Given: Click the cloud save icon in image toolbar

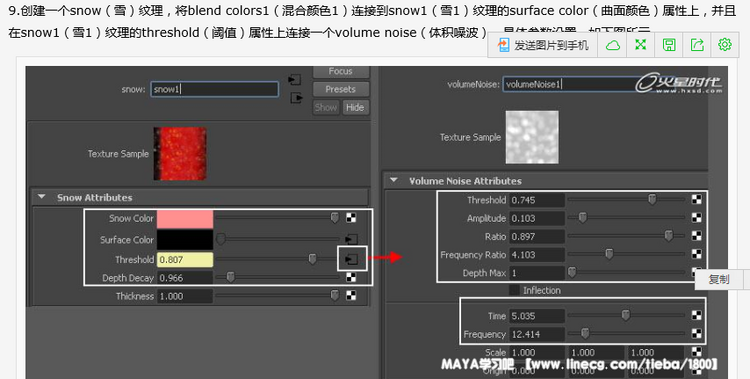Looking at the screenshot, I should coord(613,45).
